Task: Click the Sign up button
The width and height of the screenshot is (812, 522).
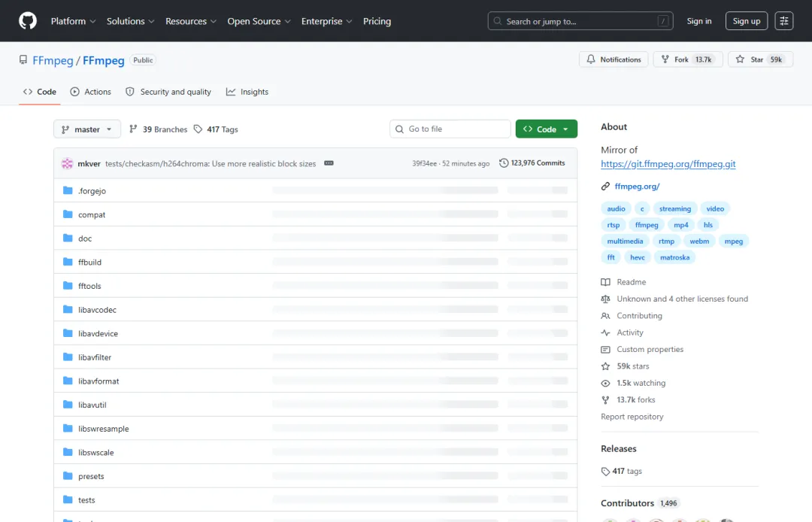Action: pos(747,21)
